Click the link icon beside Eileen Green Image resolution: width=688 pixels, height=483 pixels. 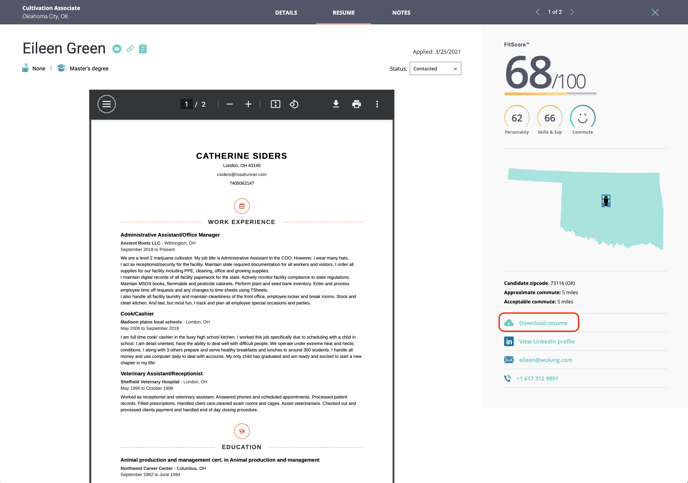130,49
